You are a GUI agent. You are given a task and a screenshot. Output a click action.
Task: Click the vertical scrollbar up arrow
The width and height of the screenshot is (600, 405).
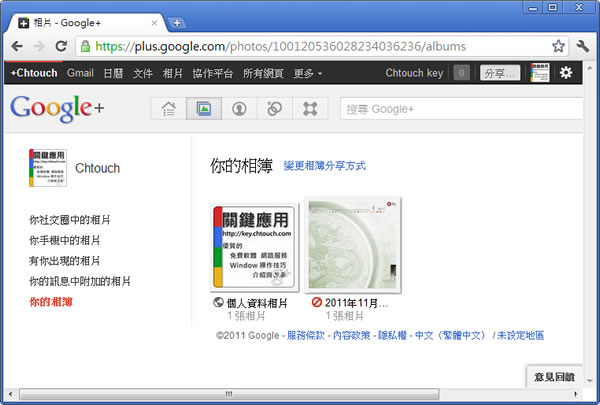click(589, 68)
